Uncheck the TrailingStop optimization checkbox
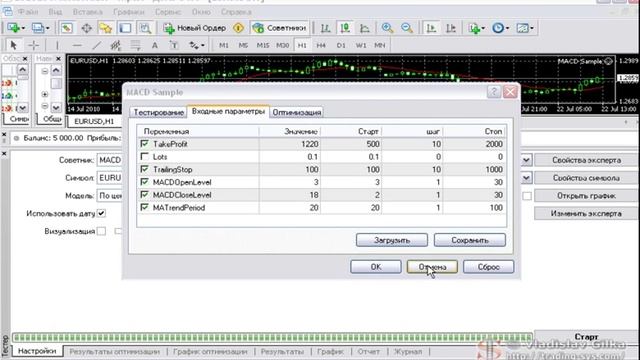 pos(144,169)
